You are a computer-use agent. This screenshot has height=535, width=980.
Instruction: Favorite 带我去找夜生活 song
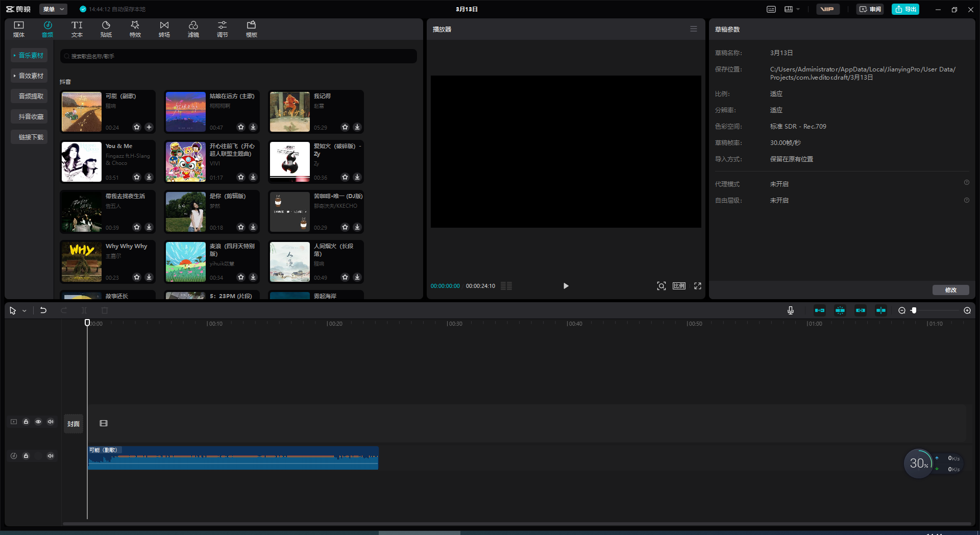137,227
